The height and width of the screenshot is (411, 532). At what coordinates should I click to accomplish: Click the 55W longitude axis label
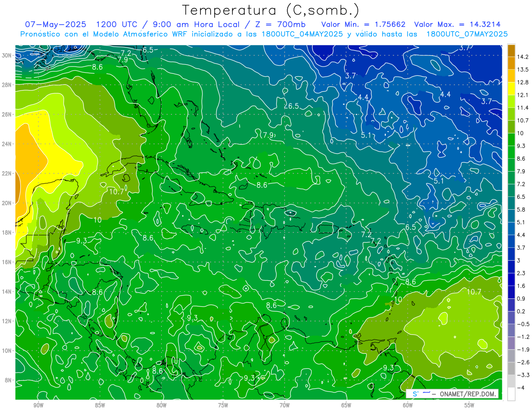click(x=469, y=406)
